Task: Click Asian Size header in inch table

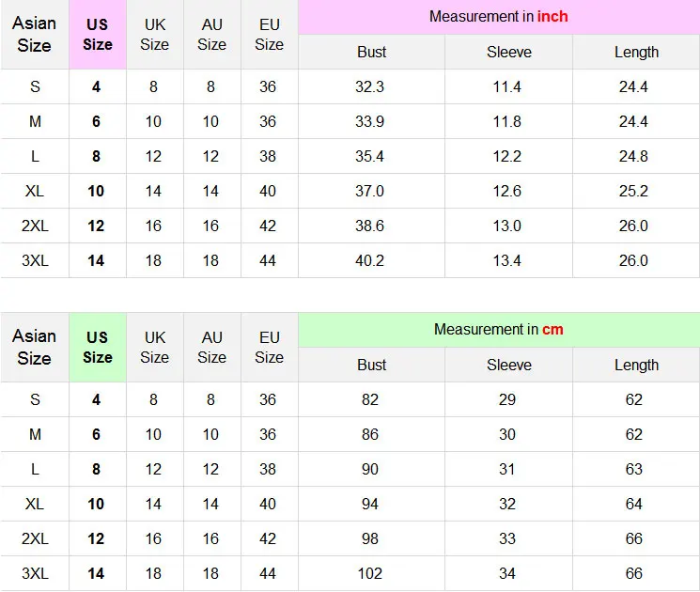Action: point(34,35)
